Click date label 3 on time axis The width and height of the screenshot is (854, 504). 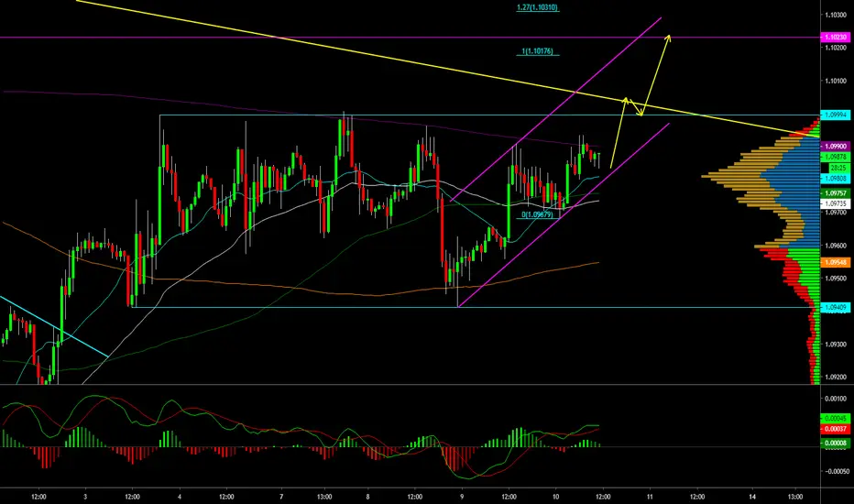click(85, 497)
